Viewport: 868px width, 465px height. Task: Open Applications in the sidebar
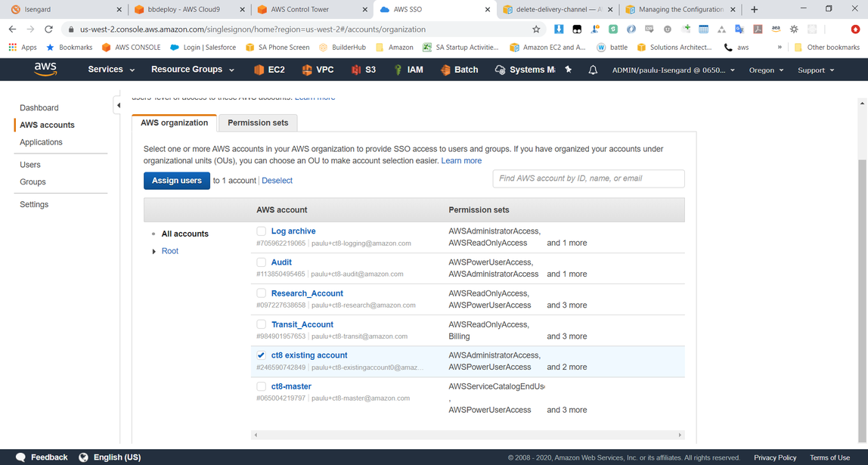(41, 142)
